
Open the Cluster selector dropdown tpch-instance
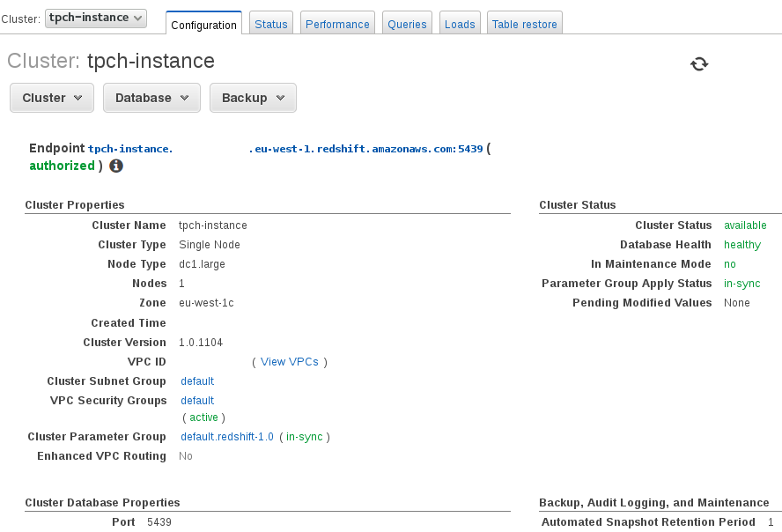pos(96,18)
